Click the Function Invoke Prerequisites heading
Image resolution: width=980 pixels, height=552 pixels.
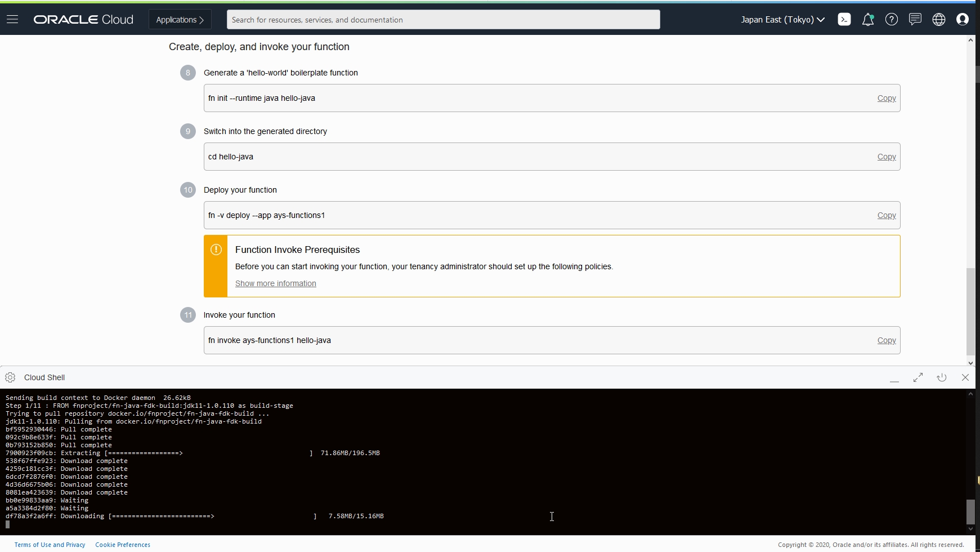click(x=297, y=250)
